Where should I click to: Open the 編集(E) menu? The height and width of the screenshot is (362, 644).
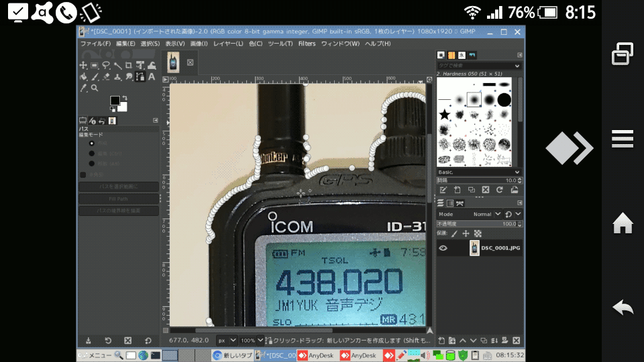click(x=125, y=44)
